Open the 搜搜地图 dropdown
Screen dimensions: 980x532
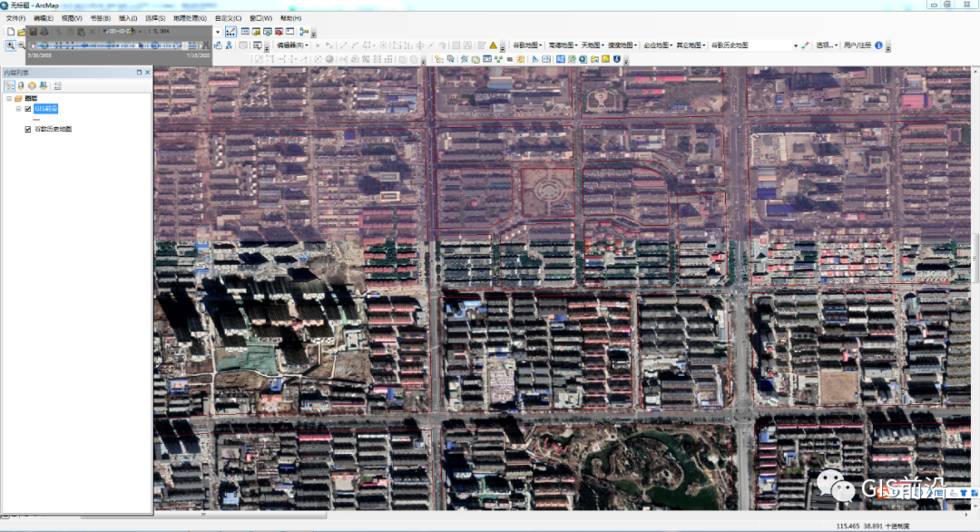(x=622, y=45)
